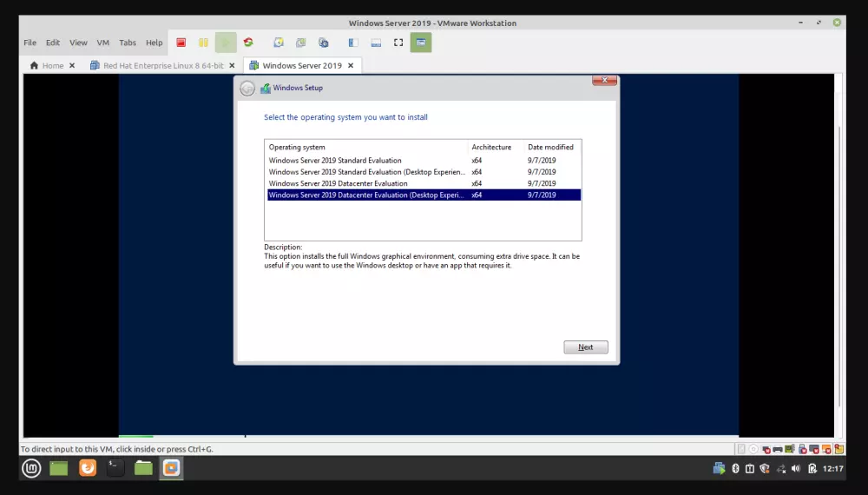Open snapshot manager with the gear icon

pos(323,43)
